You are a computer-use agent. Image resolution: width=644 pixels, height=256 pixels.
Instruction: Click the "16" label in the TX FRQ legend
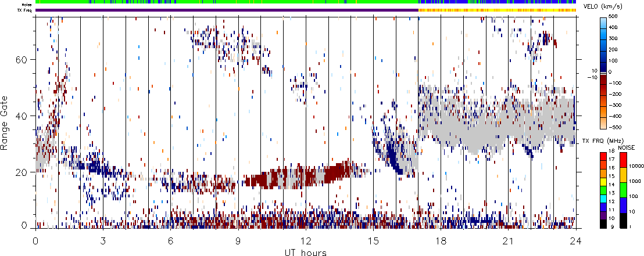point(612,167)
